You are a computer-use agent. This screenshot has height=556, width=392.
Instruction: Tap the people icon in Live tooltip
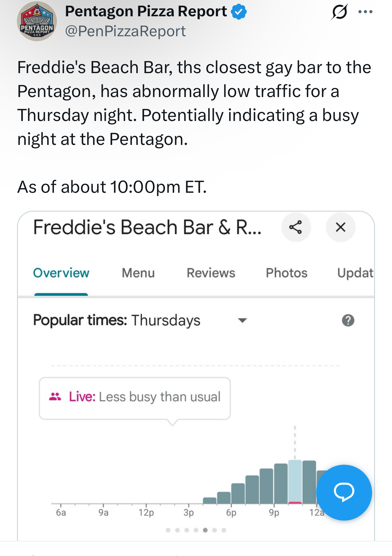pos(55,396)
